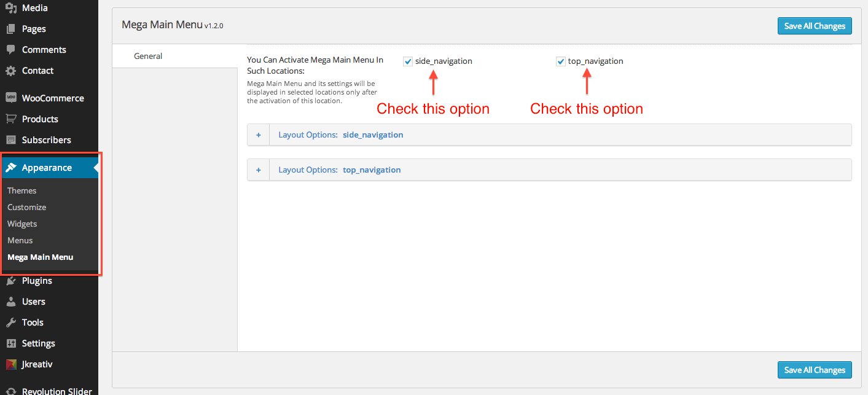Viewport: 868px width, 395px height.
Task: Click the Comments speech bubble icon
Action: 10,50
